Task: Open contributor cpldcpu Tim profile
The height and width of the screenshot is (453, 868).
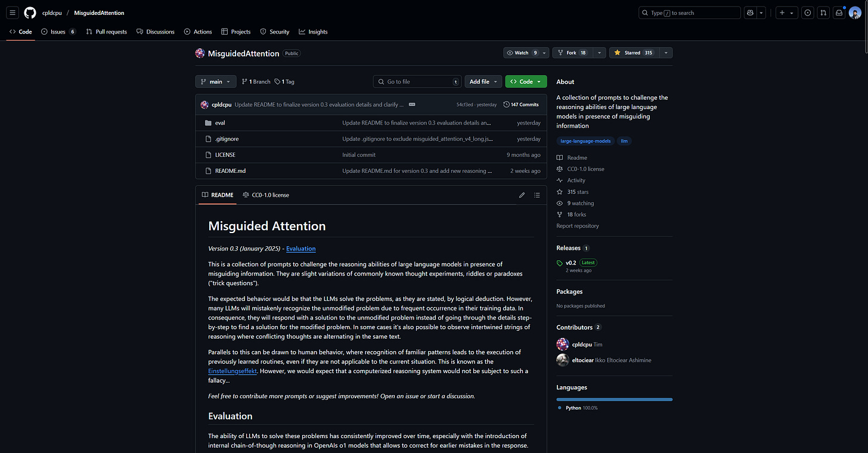Action: pyautogui.click(x=579, y=345)
